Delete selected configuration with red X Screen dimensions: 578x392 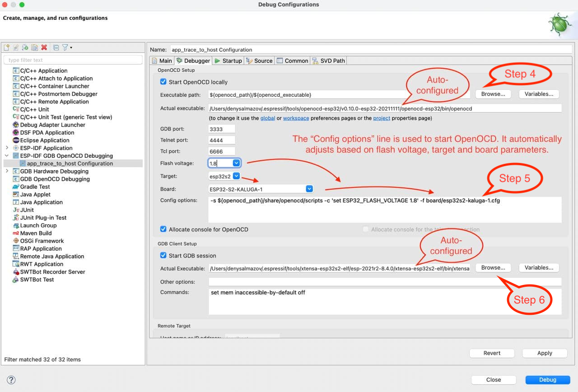click(x=44, y=47)
